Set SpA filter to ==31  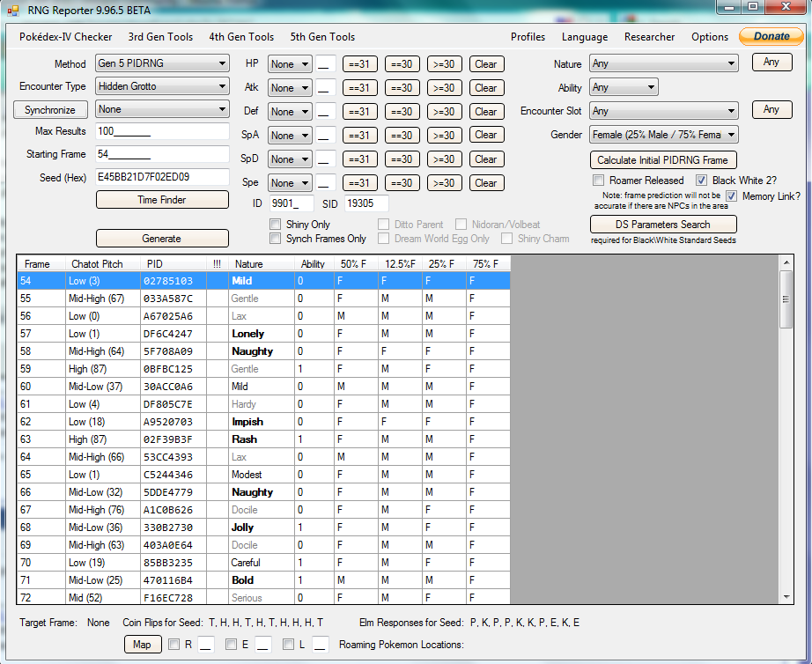click(359, 136)
